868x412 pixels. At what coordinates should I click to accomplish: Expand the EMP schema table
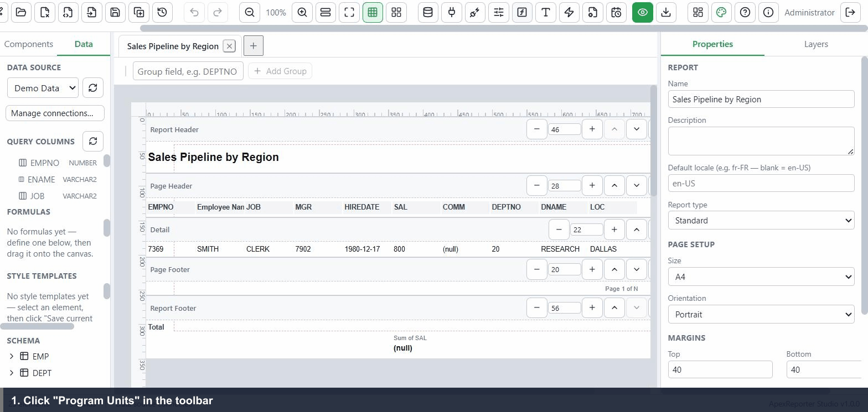tap(11, 356)
